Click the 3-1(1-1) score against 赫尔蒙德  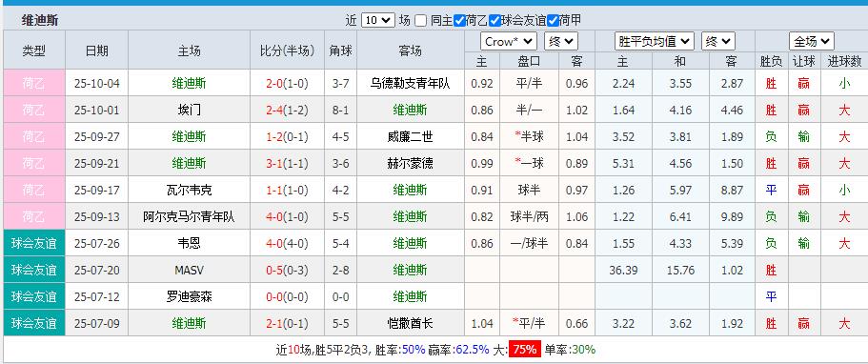(x=287, y=164)
